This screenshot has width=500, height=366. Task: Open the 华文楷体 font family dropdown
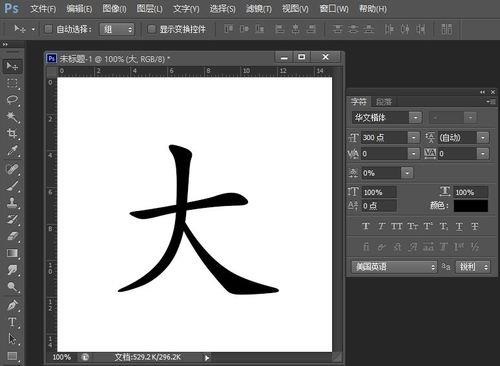(415, 117)
